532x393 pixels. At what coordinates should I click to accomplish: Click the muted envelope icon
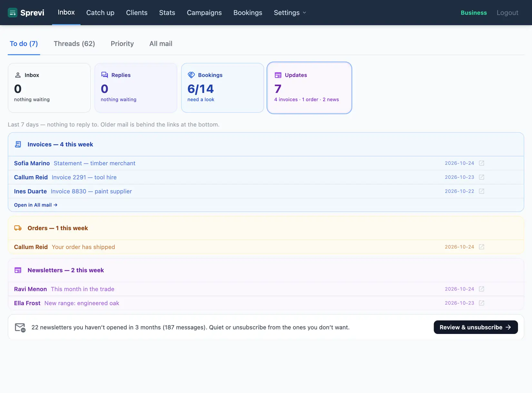pyautogui.click(x=20, y=327)
